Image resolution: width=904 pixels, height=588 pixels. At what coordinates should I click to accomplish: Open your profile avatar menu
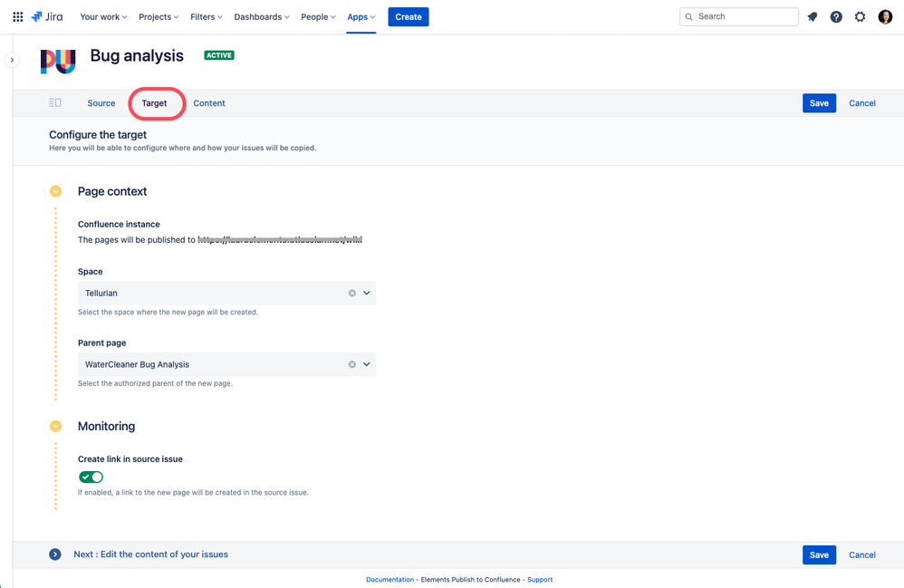click(885, 16)
